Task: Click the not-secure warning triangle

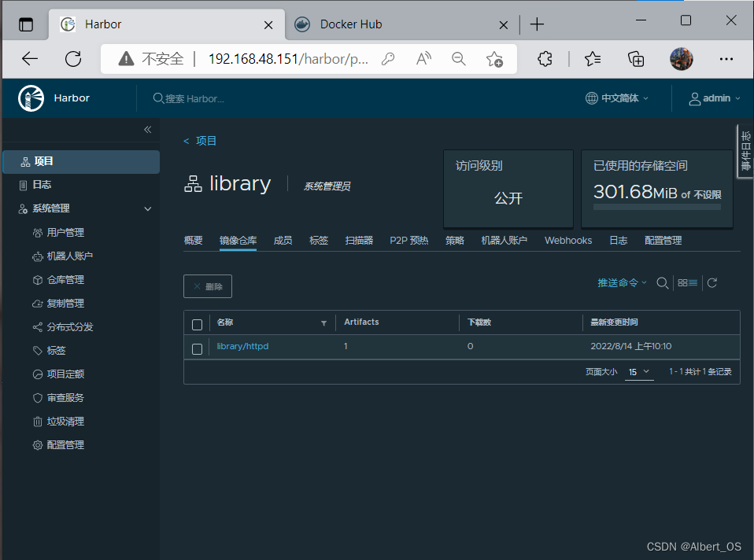Action: coord(126,59)
